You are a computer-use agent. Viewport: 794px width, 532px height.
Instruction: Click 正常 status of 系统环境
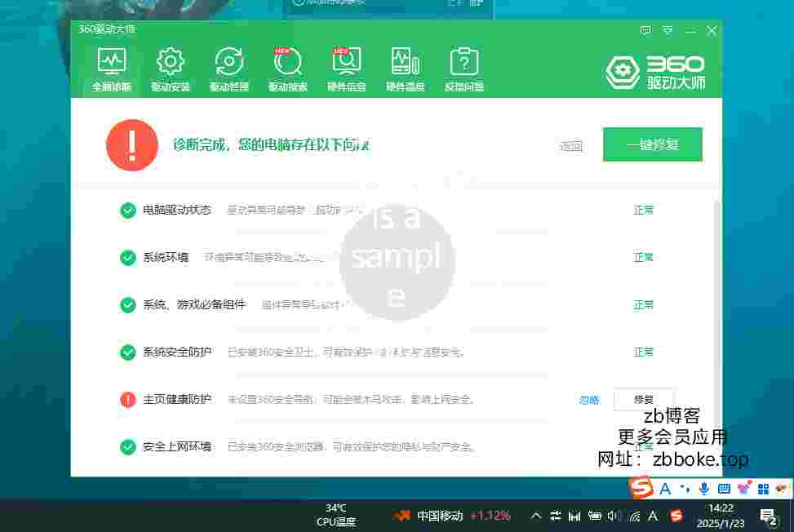pyautogui.click(x=643, y=258)
